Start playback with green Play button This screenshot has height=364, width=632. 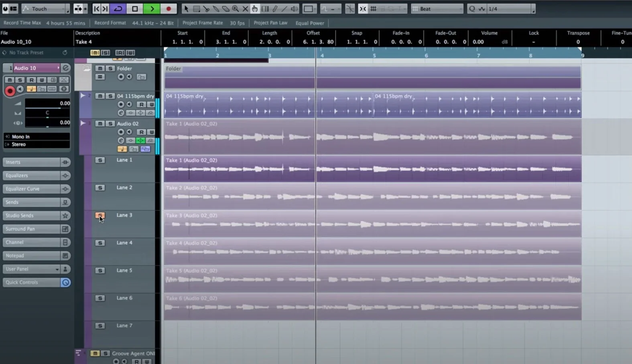coord(152,8)
